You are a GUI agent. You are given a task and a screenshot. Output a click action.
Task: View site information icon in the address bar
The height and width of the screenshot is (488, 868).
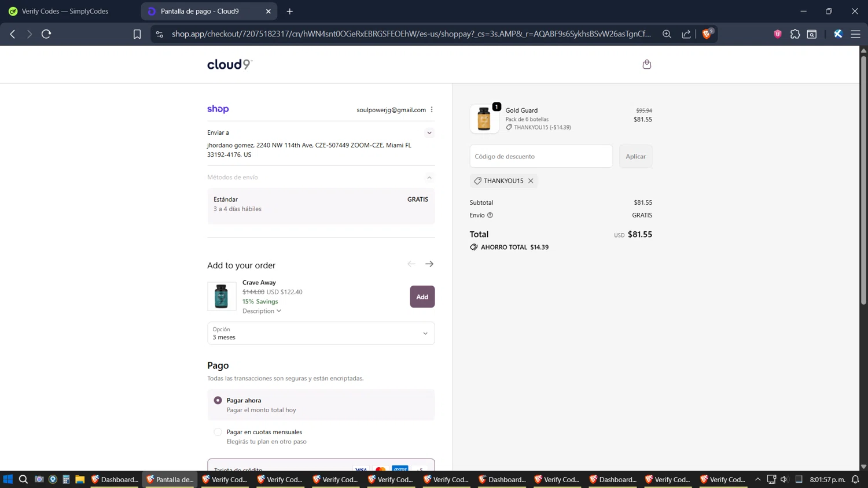click(x=160, y=34)
